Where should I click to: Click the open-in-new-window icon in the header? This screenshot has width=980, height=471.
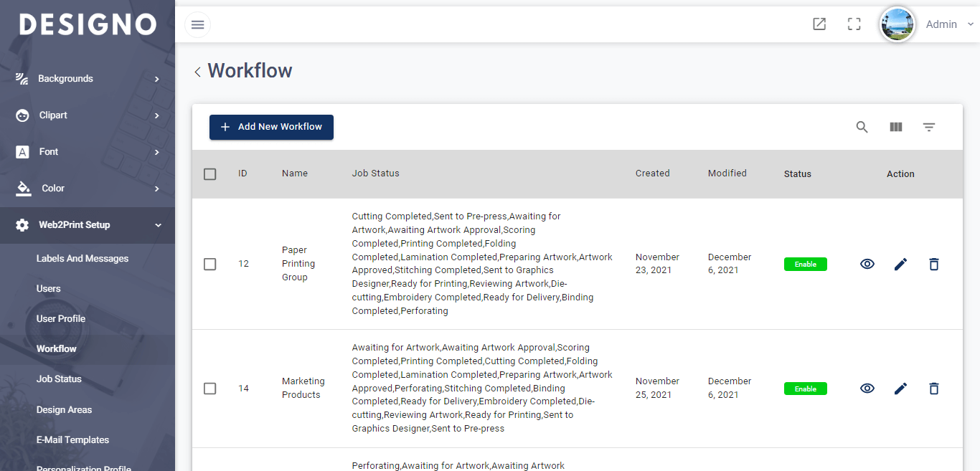(x=819, y=24)
